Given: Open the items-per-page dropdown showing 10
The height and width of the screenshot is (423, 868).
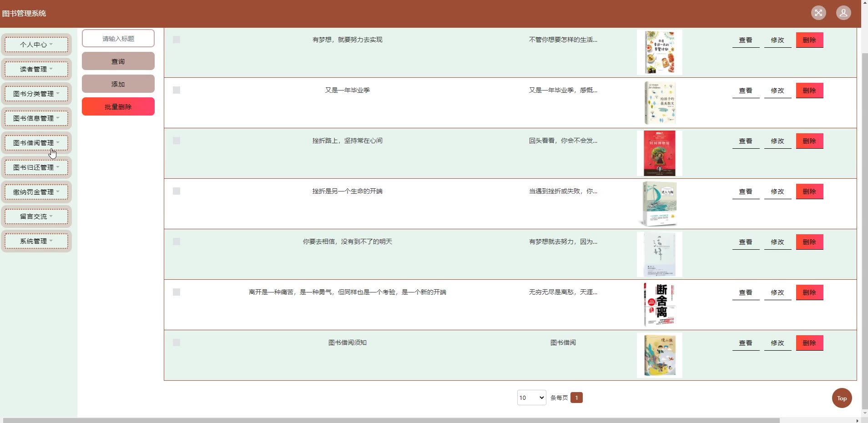Looking at the screenshot, I should coord(531,398).
